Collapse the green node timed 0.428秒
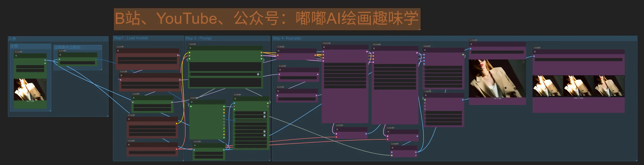This screenshot has height=165, width=644. coord(134,98)
